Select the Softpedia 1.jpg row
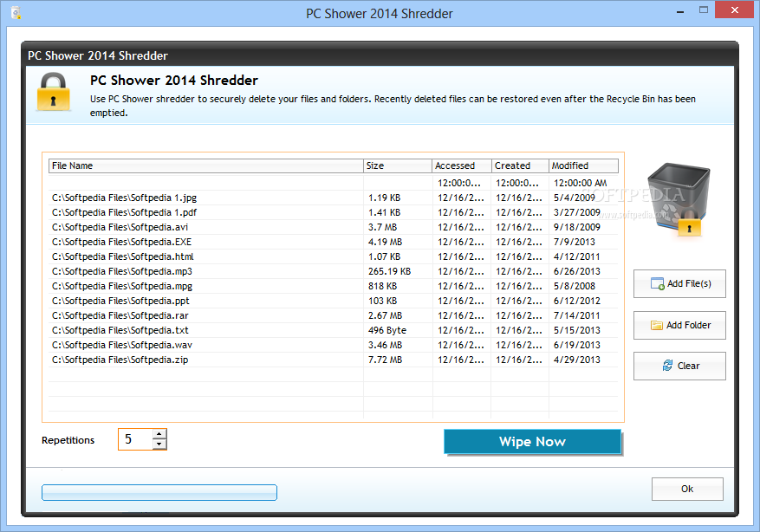 (x=334, y=198)
